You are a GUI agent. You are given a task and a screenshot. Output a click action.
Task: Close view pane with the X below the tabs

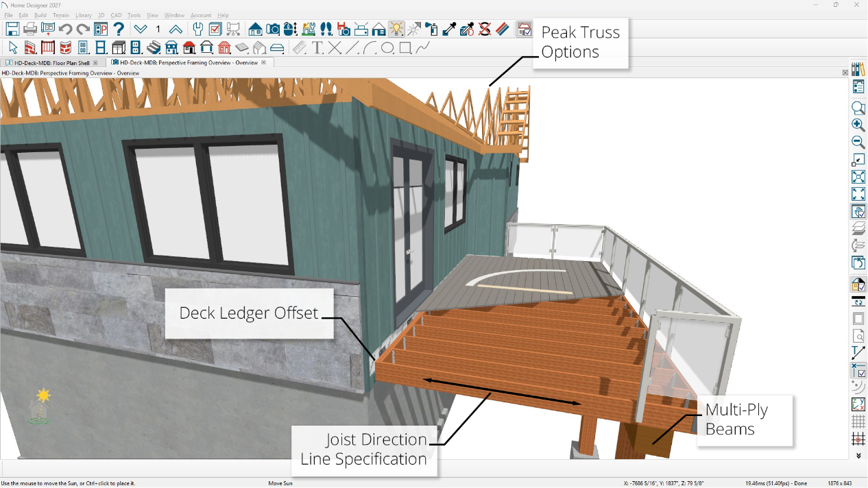pyautogui.click(x=845, y=73)
